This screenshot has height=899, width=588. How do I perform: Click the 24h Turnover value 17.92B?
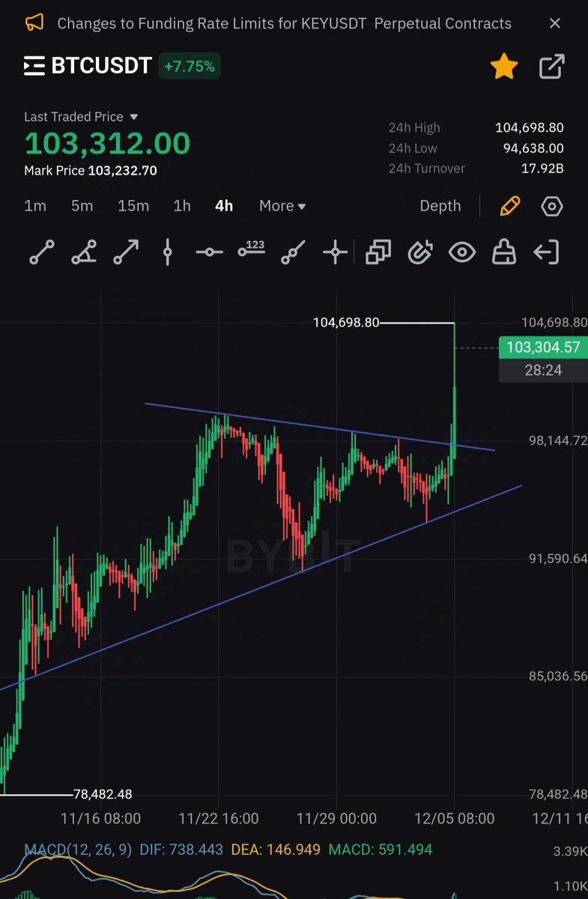click(x=543, y=169)
